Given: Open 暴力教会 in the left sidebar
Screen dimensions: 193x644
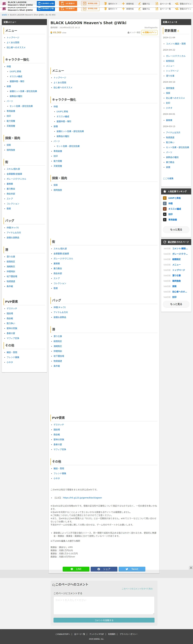Looking at the screenshot, I should point(11,189).
